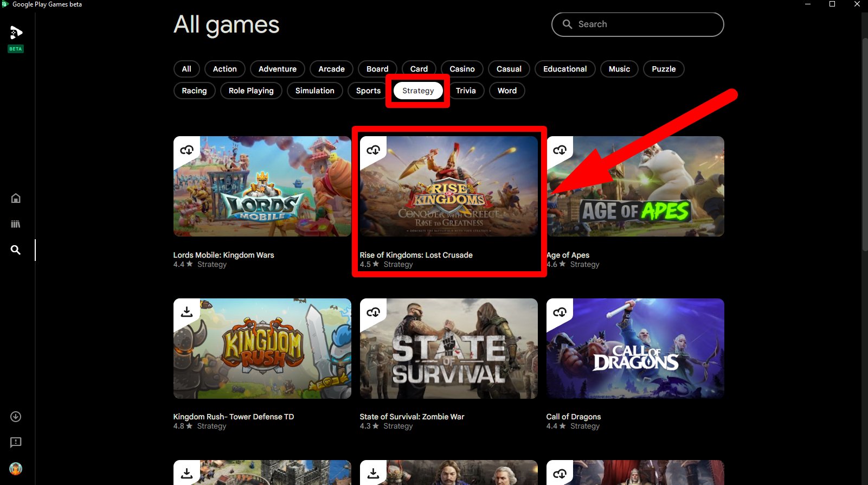Pick the Sports category chip
Viewport: 868px width, 485px height.
368,91
